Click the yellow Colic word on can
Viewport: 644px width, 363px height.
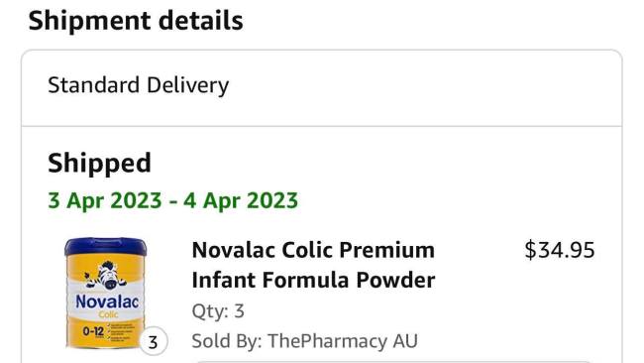click(108, 315)
